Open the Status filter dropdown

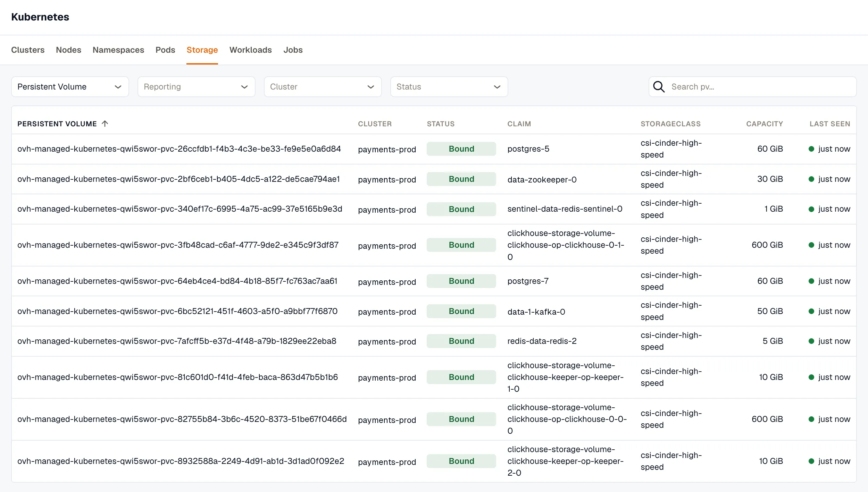(449, 87)
